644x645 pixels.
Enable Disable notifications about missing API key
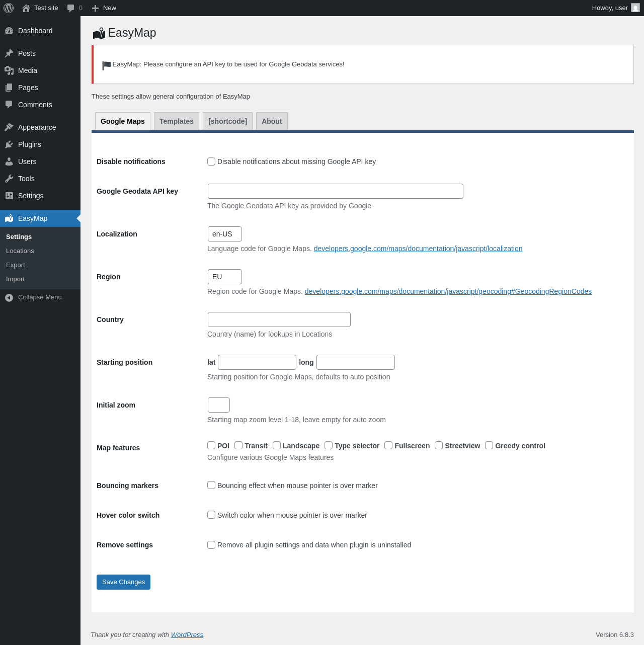pos(211,162)
